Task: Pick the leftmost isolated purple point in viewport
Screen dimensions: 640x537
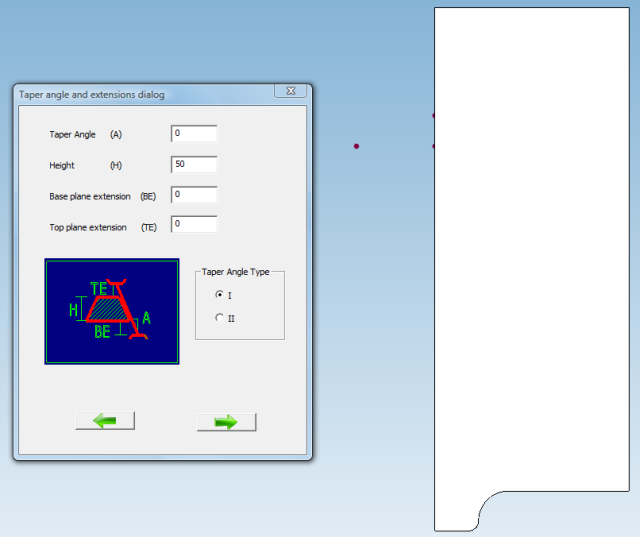Action: (356, 147)
